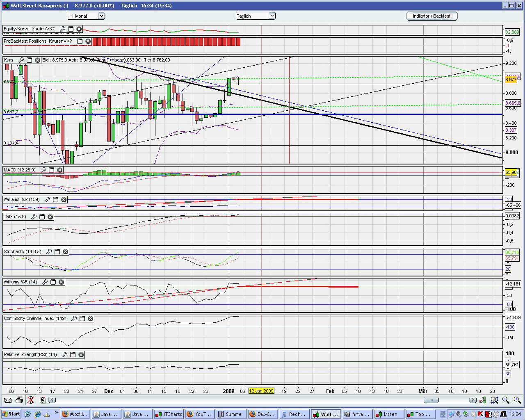Close the TRIX (15 9) panel
Screen dimensions: 525x420
click(x=50, y=217)
